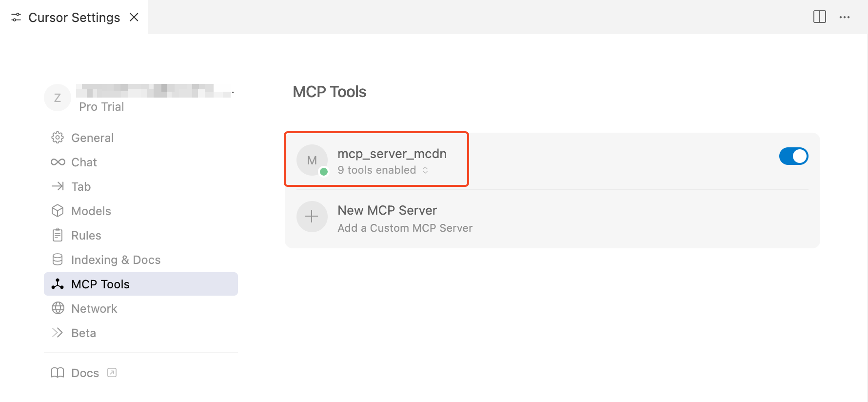Viewport: 868px width, 402px height.
Task: Select the Tab arrow icon
Action: pos(58,186)
